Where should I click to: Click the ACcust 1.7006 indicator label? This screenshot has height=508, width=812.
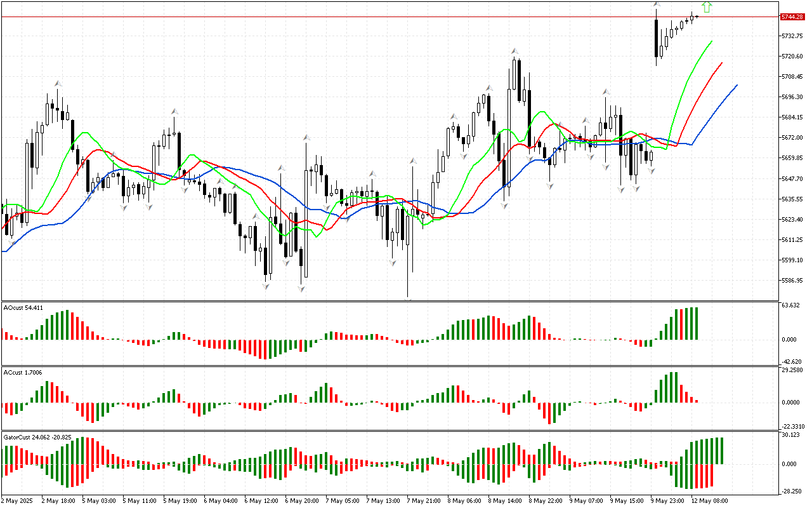23,372
